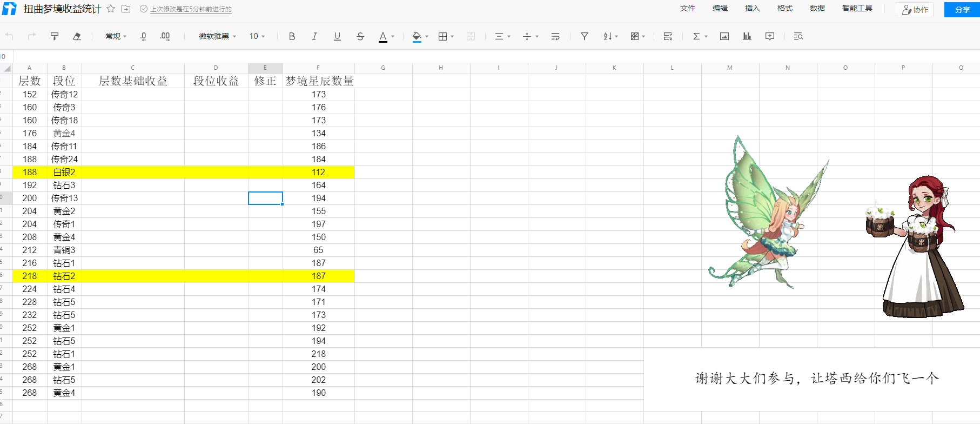Select cell containing 白银2

64,172
